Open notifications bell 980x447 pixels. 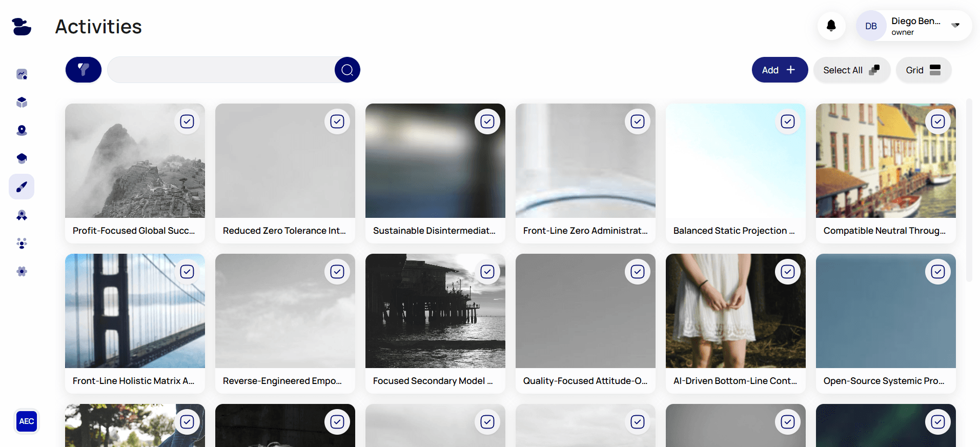click(x=831, y=26)
